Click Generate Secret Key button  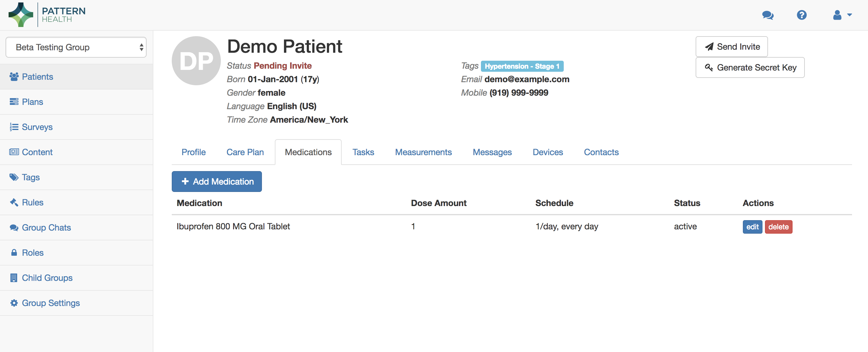point(750,68)
